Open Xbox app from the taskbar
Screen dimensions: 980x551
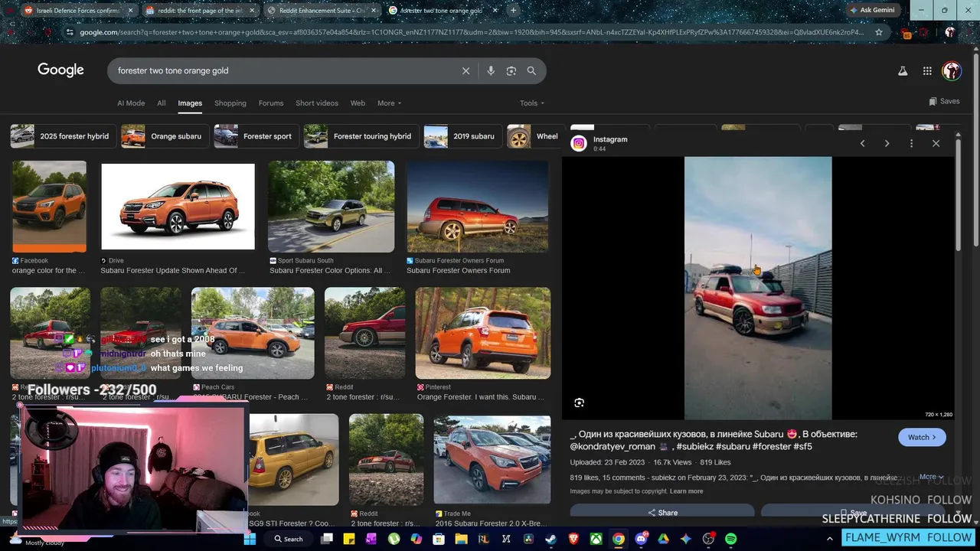pos(596,539)
